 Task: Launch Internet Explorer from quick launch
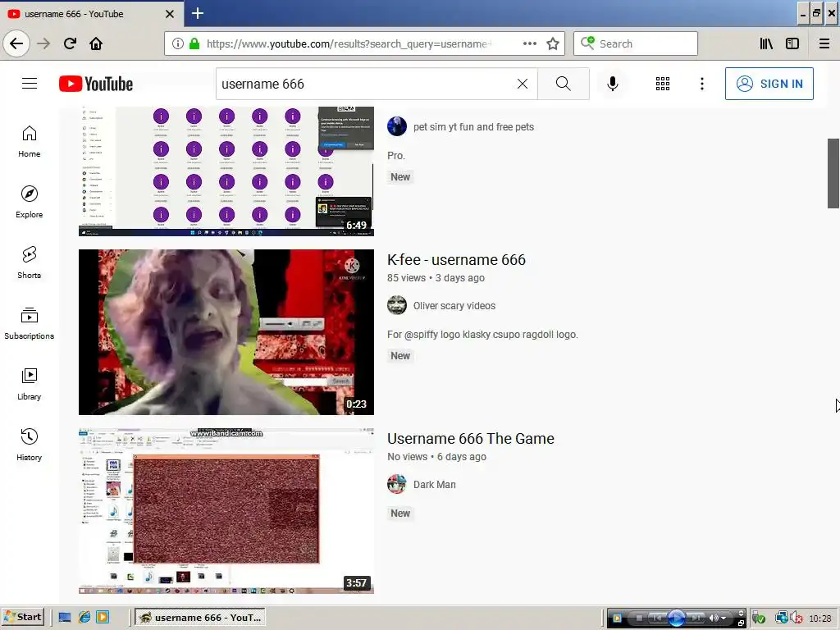[x=84, y=617]
